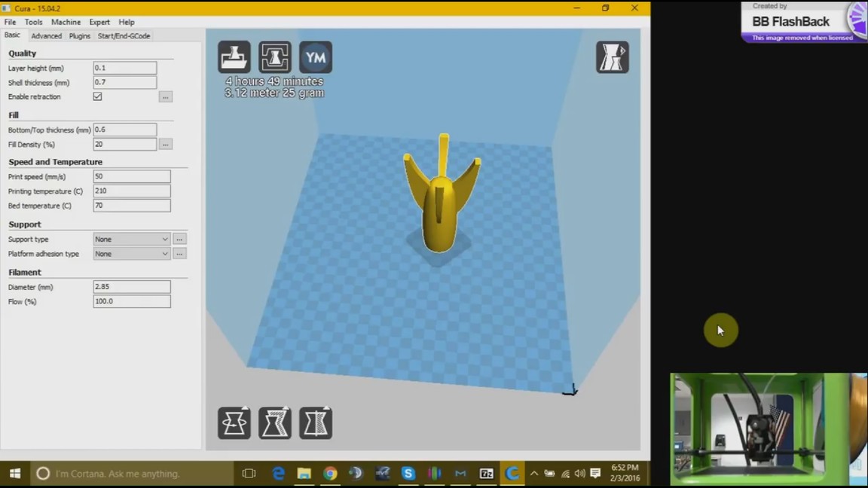Open retraction settings ellipsis button
Image resolution: width=868 pixels, height=488 pixels.
[166, 97]
